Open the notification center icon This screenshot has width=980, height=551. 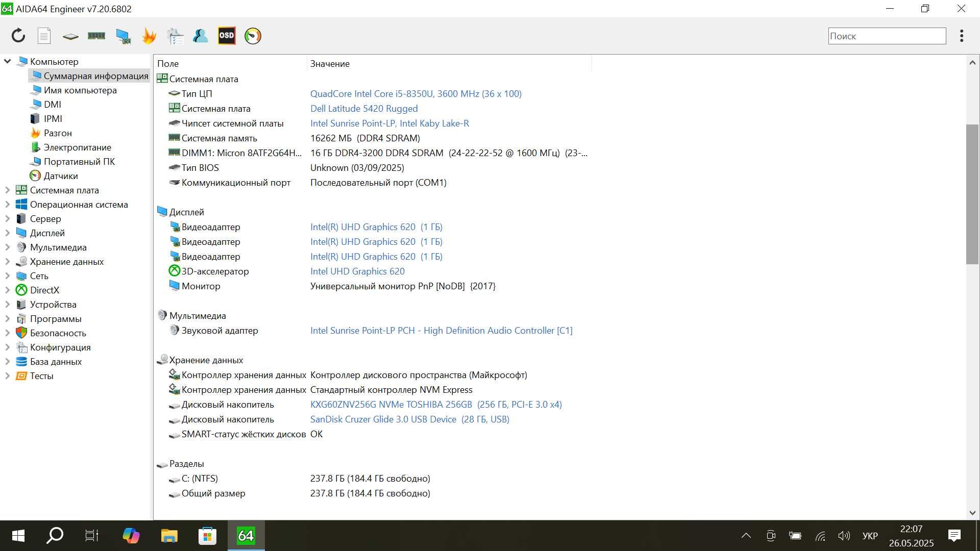point(954,536)
